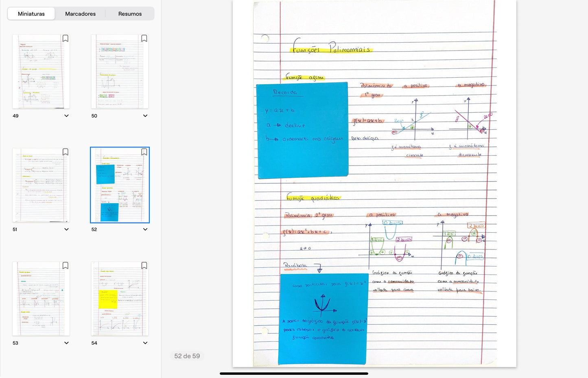
Task: Open page 54 chevron menu
Action: tap(145, 343)
